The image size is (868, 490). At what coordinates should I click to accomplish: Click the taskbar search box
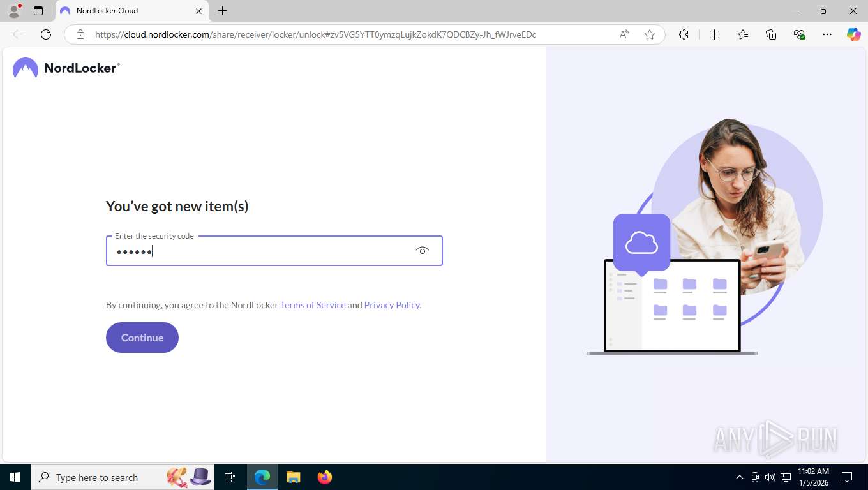pos(123,477)
